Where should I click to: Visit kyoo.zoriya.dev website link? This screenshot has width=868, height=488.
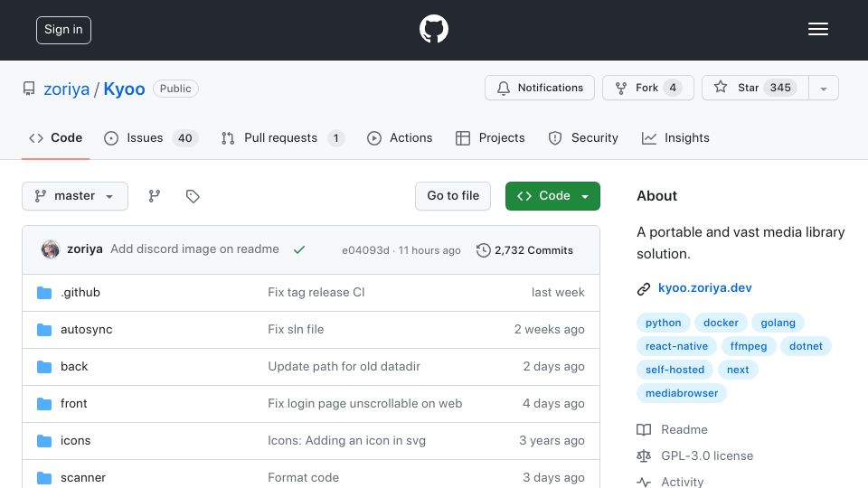coord(704,287)
